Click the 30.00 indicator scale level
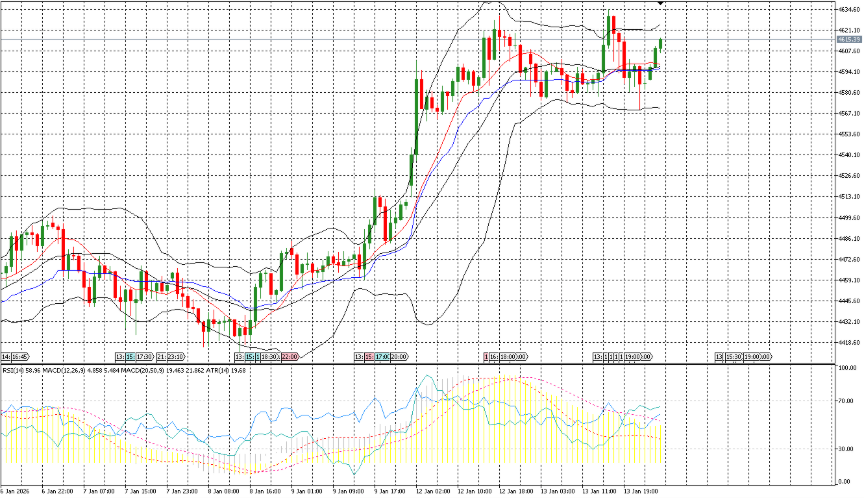Image resolution: width=864 pixels, height=498 pixels. click(x=848, y=449)
